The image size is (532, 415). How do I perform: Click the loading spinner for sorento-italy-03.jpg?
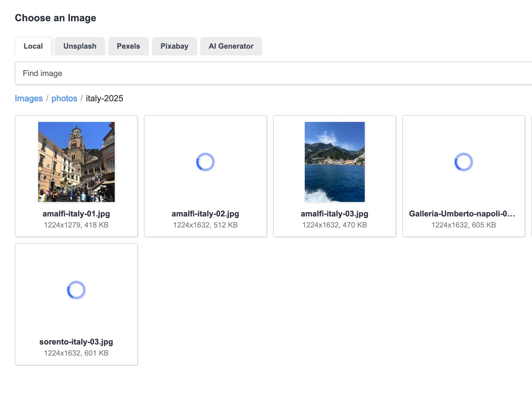[76, 290]
